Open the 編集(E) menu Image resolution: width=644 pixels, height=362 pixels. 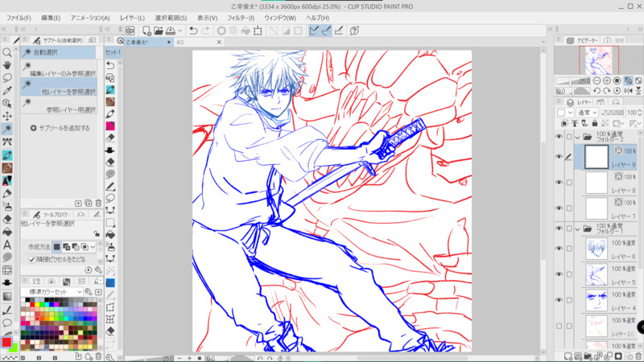click(x=51, y=18)
